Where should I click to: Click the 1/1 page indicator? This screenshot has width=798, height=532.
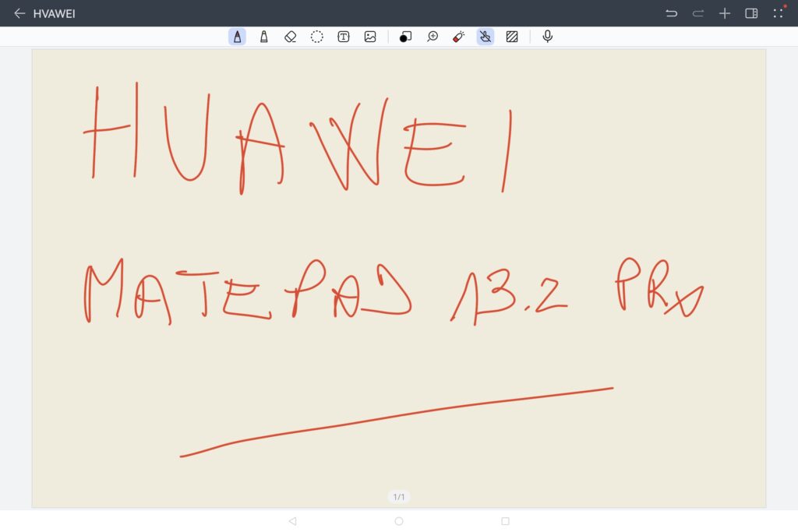coord(398,497)
